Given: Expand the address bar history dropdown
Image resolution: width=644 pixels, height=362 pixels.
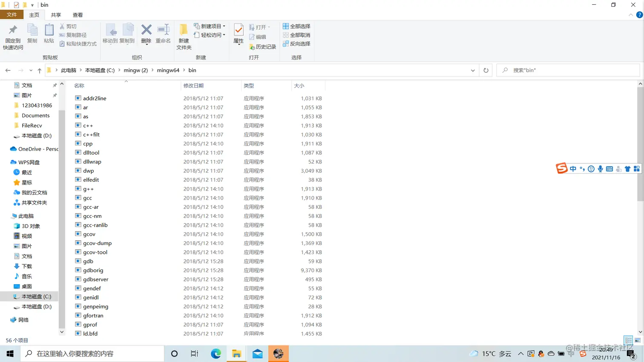Looking at the screenshot, I should [x=473, y=70].
